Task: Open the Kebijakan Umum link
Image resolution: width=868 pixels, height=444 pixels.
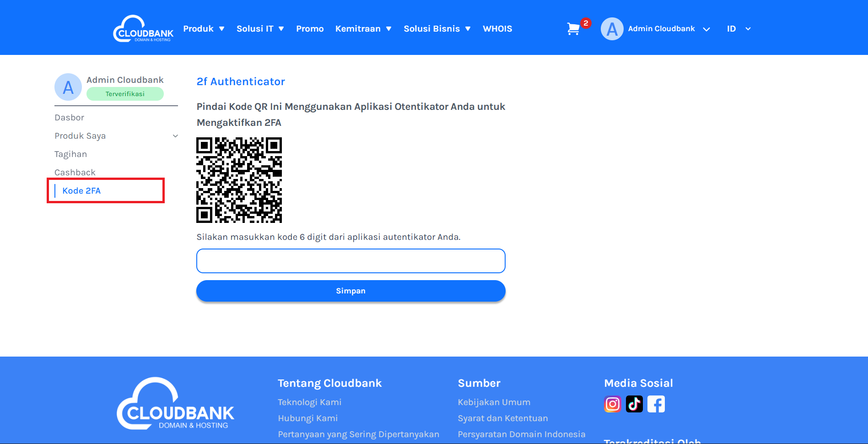Action: 494,402
